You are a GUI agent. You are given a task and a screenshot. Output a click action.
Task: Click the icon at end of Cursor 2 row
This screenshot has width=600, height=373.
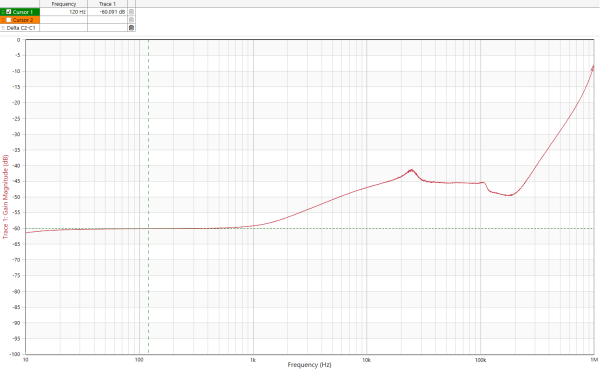(131, 20)
